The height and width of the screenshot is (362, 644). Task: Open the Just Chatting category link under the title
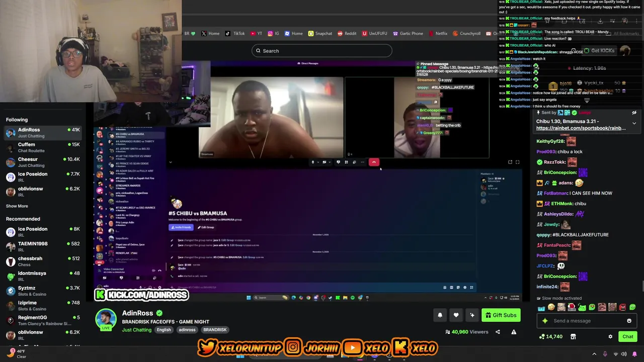136,330
